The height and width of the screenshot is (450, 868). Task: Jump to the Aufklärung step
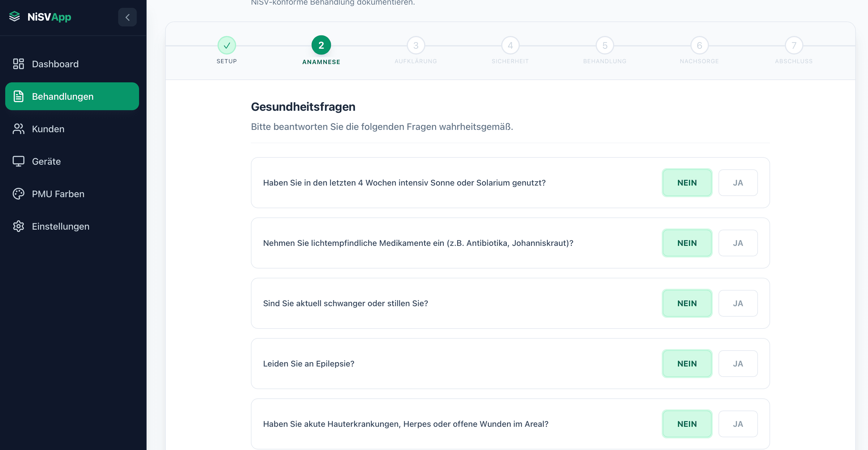[415, 45]
